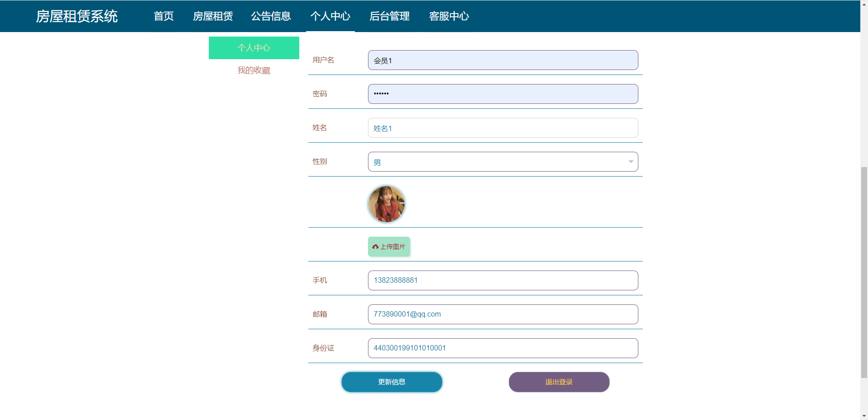The width and height of the screenshot is (868, 420).
Task: Open the 公告信息 navigation item
Action: point(271,16)
